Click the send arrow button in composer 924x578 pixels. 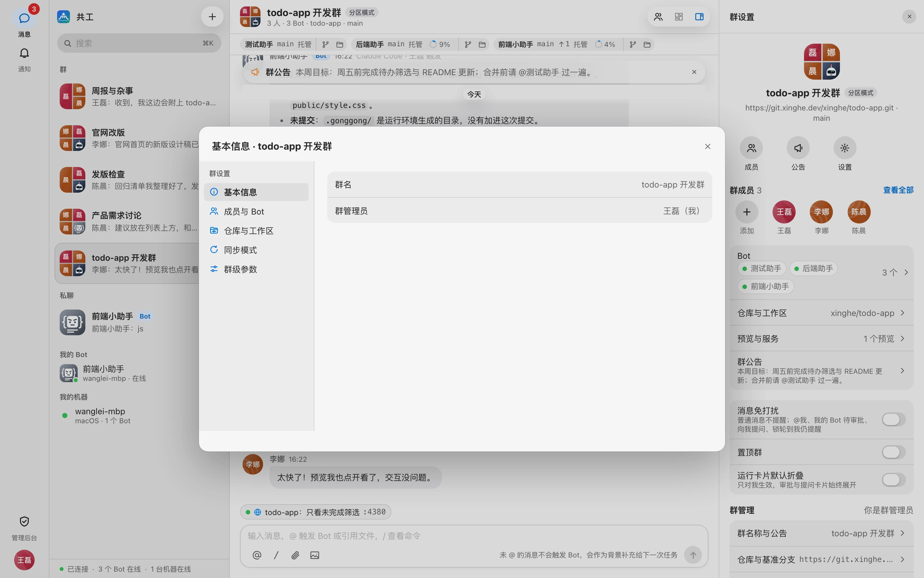pyautogui.click(x=693, y=555)
